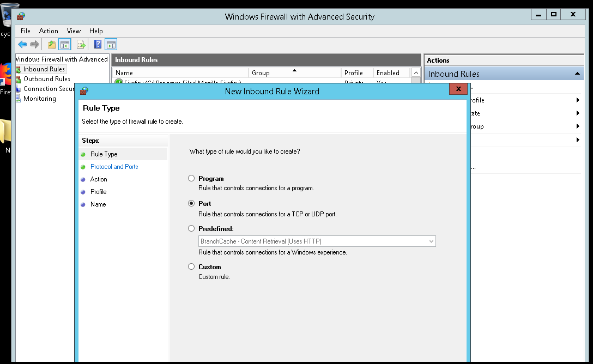Click the Forward arrow toolbar icon
This screenshot has height=364, width=593.
(x=35, y=45)
